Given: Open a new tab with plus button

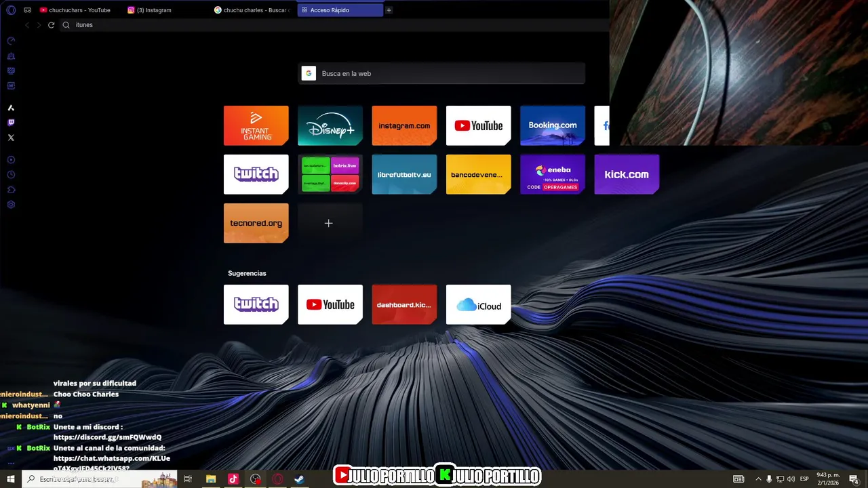Looking at the screenshot, I should click(389, 10).
